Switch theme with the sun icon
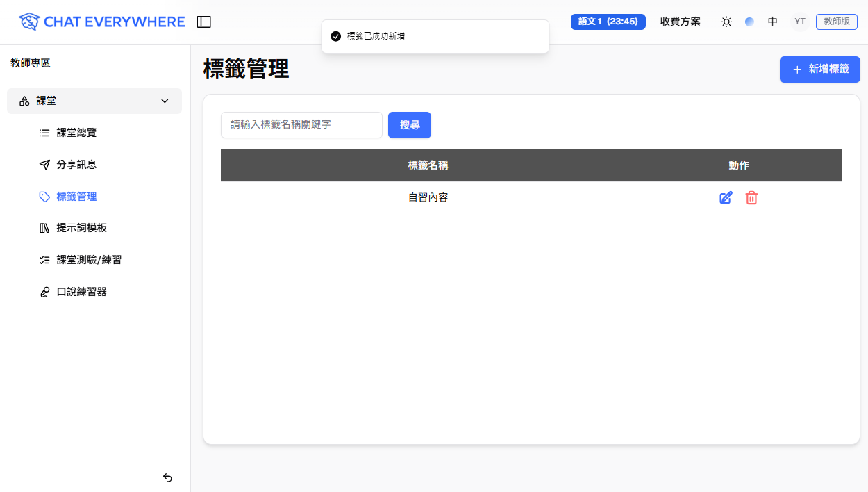868x492 pixels. tap(726, 22)
